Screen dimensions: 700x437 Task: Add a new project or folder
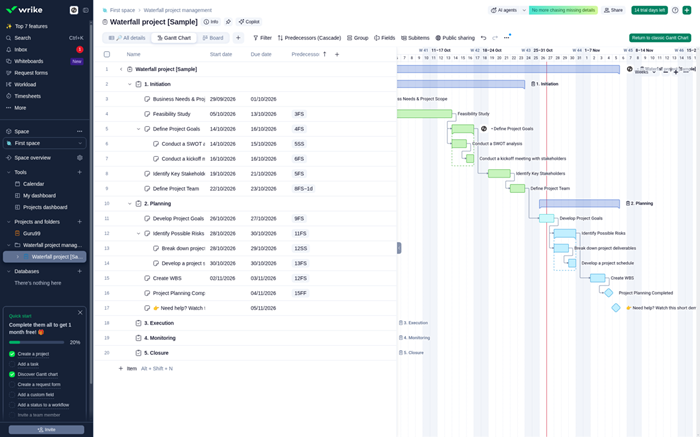click(79, 221)
